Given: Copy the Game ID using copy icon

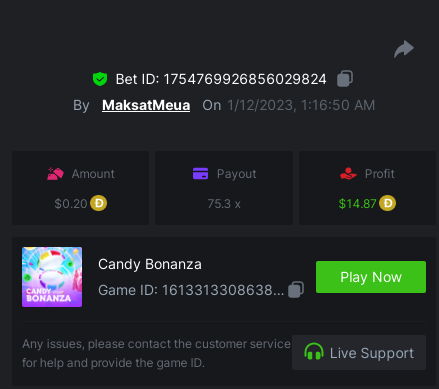Looking at the screenshot, I should point(296,289).
